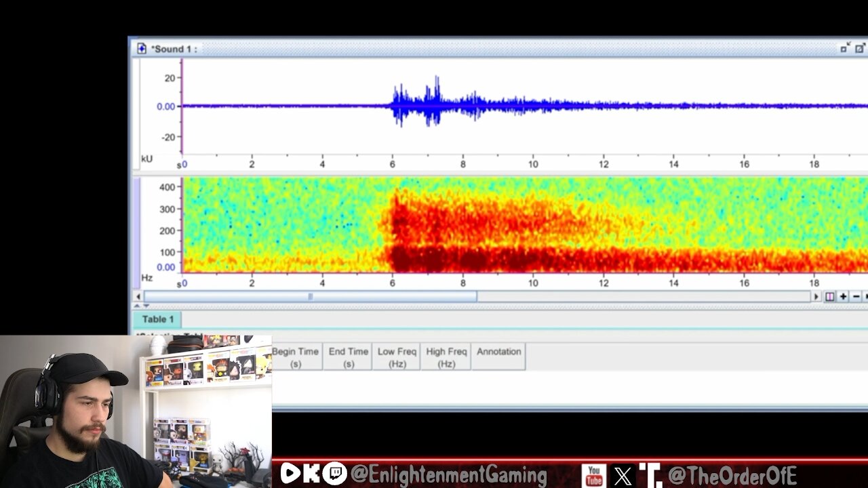868x488 pixels.
Task: Click the YouTube logo in the stream overlay
Action: pyautogui.click(x=593, y=475)
